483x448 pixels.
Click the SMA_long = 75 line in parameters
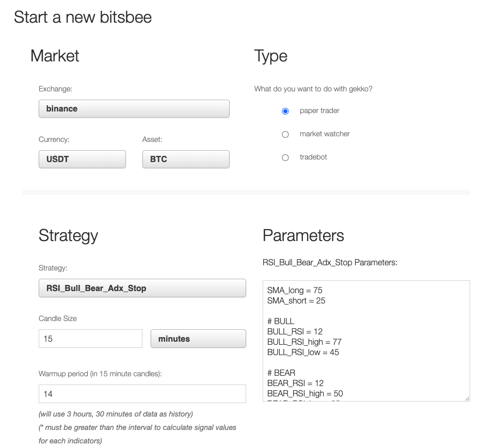pyautogui.click(x=295, y=290)
